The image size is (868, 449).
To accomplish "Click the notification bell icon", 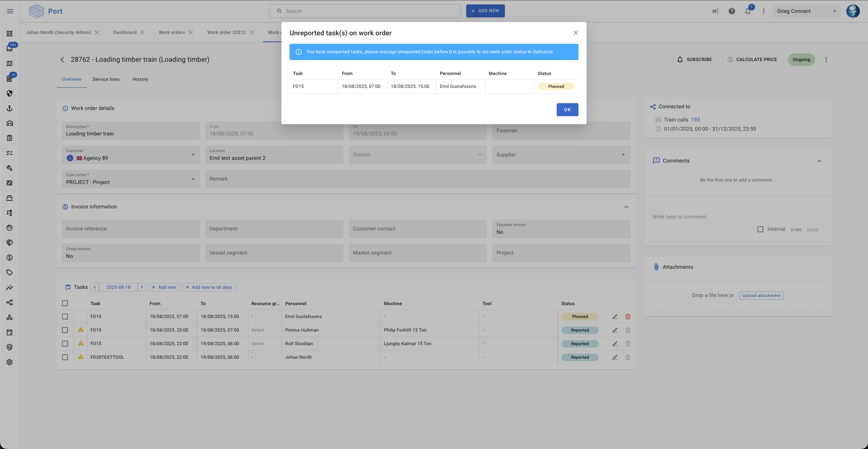I will (x=748, y=11).
